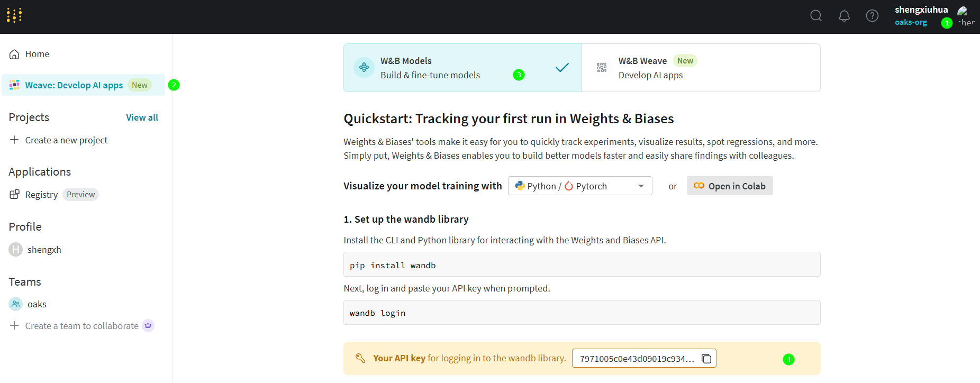Copy the API key with copy icon
Screen dimensions: 980x383
(706, 359)
